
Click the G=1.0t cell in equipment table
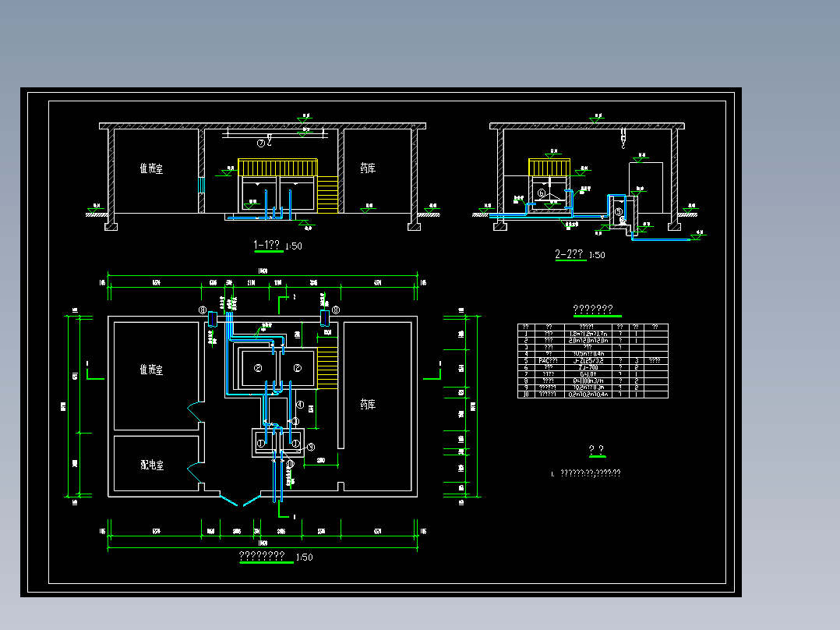click(588, 374)
